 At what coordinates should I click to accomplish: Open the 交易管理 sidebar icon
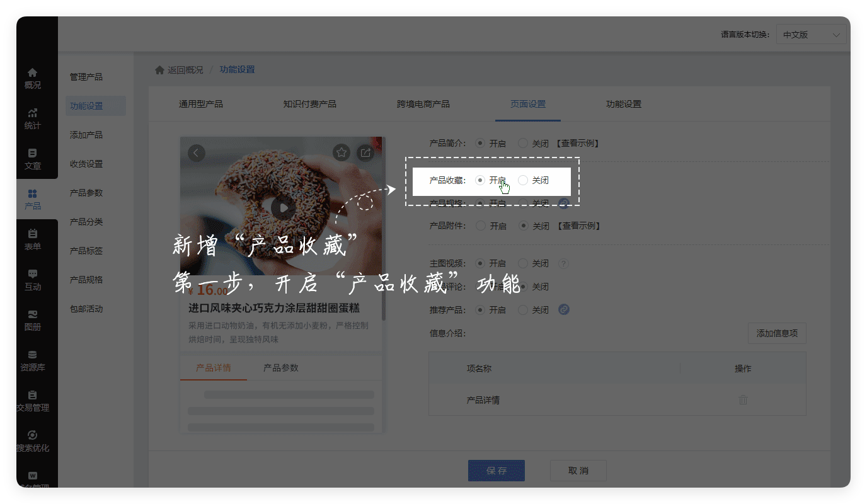pos(33,401)
